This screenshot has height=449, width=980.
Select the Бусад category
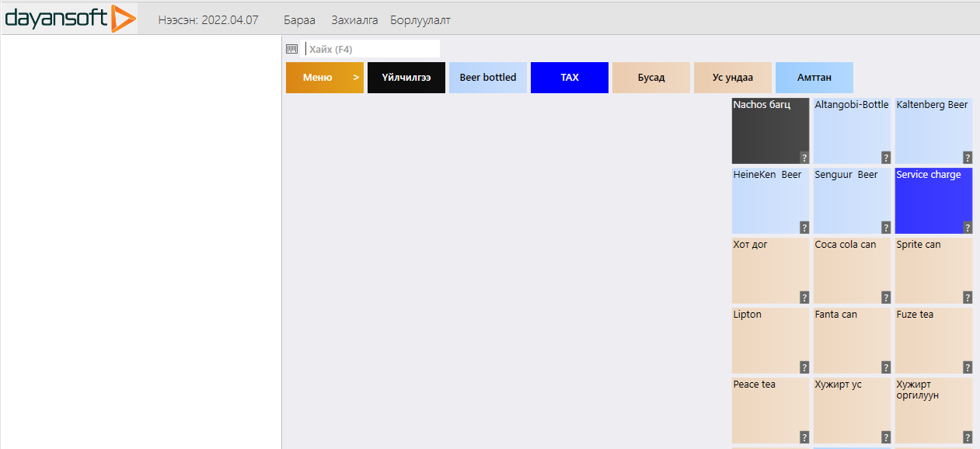pyautogui.click(x=651, y=78)
